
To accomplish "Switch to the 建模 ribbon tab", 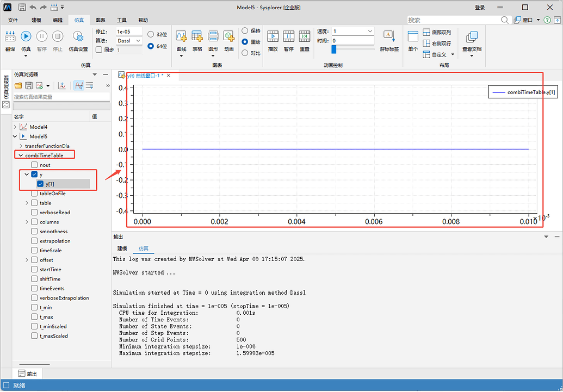I will 36,20.
